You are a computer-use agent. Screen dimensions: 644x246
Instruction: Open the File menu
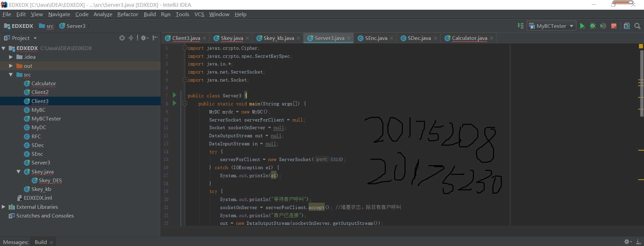point(7,14)
